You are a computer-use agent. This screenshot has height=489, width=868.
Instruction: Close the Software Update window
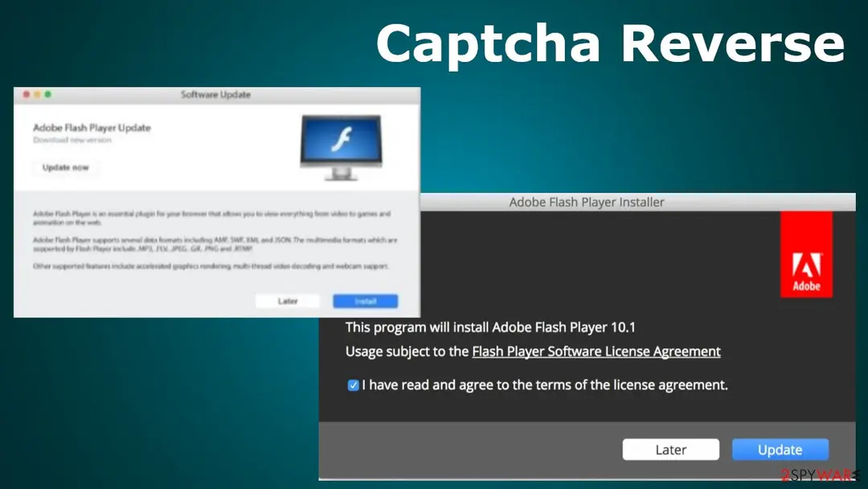click(26, 94)
